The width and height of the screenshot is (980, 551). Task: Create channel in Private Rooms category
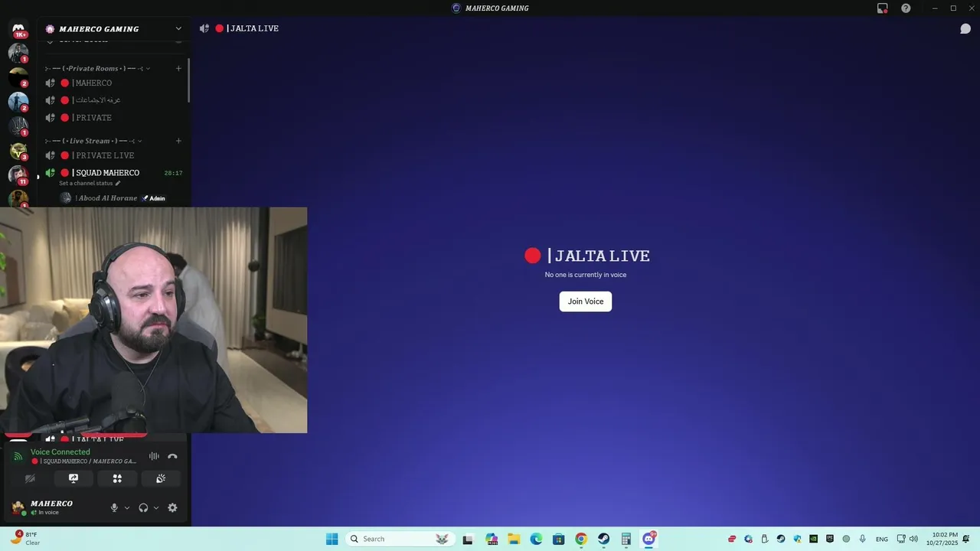178,68
